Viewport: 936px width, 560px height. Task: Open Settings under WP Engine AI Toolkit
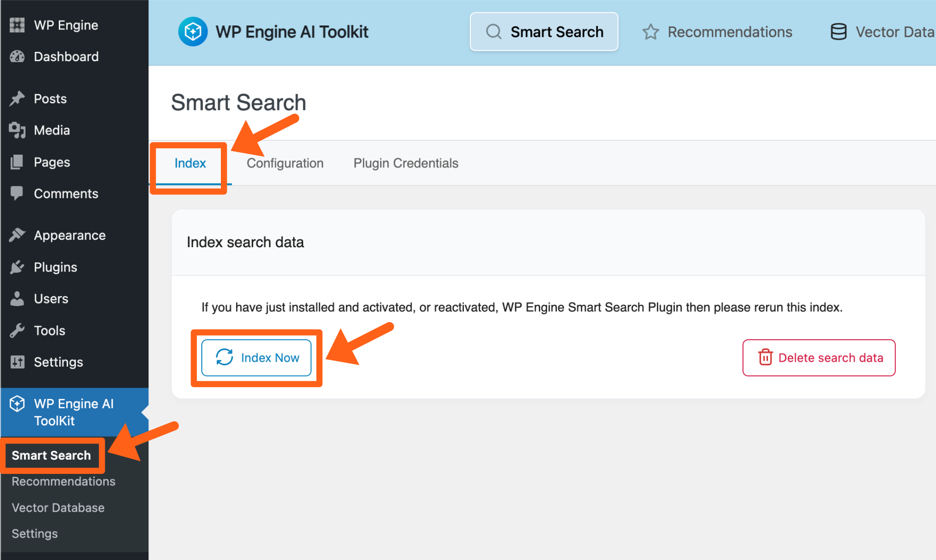pos(35,534)
